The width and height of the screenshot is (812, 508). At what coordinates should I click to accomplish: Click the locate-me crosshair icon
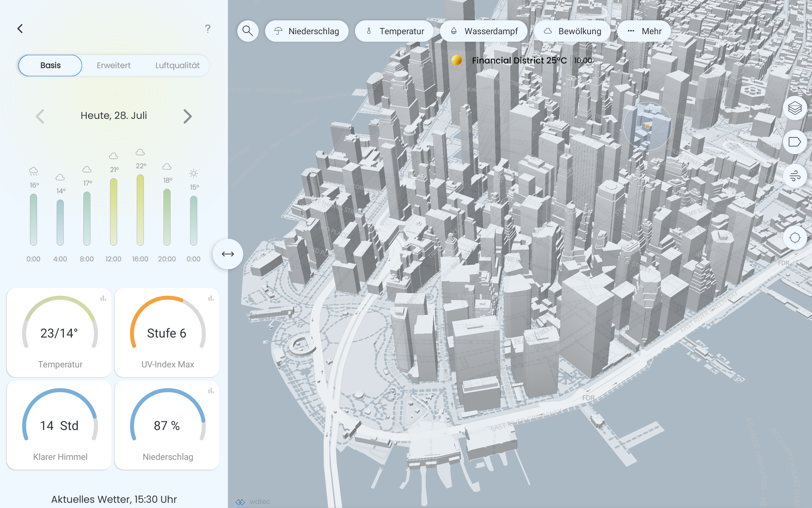coord(795,238)
